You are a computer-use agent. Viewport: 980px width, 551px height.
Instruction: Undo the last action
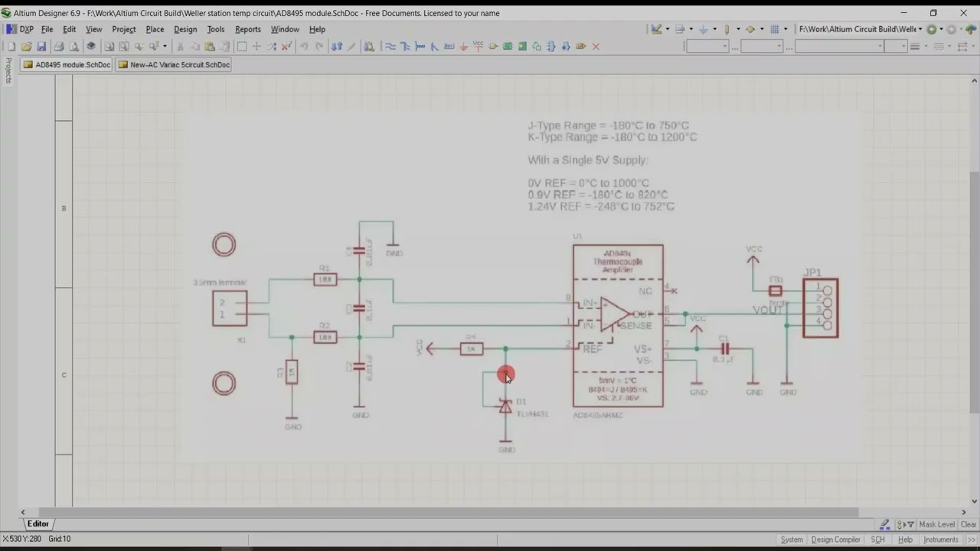pos(304,47)
